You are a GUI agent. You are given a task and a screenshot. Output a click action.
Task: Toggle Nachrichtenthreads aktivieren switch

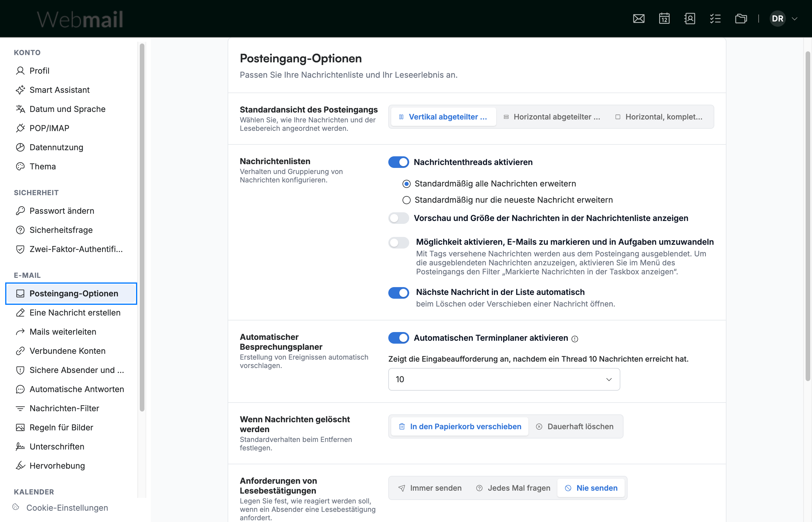pos(398,162)
